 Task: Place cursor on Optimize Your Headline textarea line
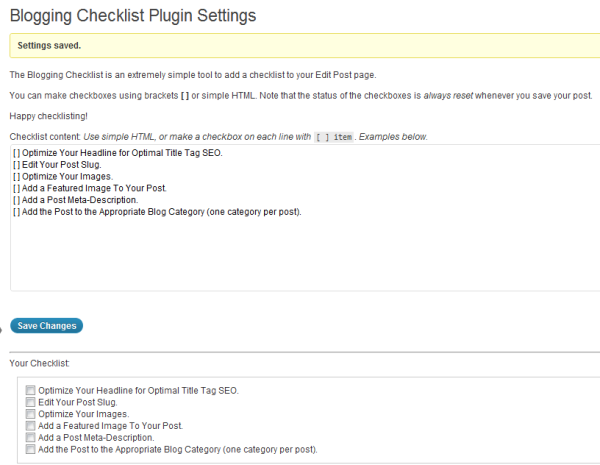point(118,153)
